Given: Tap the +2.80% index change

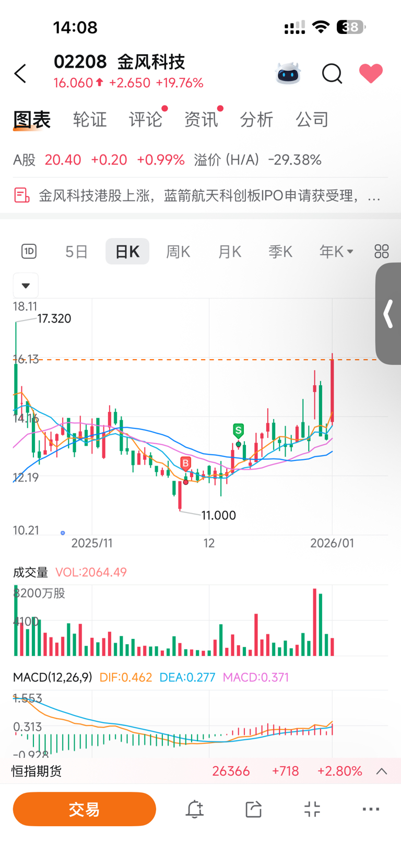Looking at the screenshot, I should [x=339, y=771].
